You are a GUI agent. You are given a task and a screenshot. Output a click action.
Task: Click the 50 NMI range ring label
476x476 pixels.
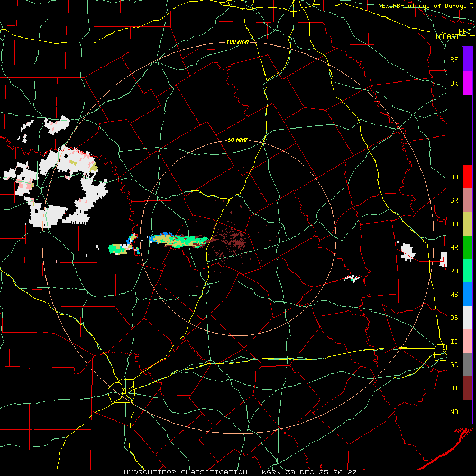(x=237, y=140)
